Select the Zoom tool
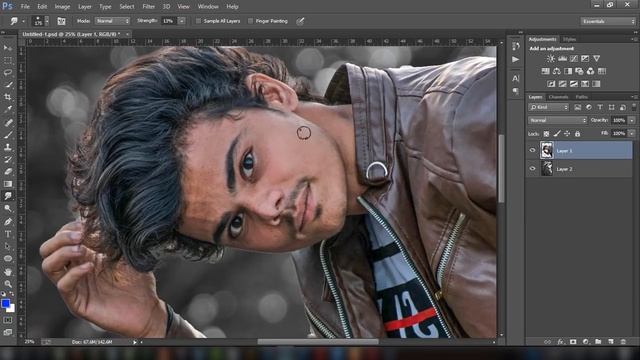Image resolution: width=640 pixels, height=360 pixels. coord(8,284)
